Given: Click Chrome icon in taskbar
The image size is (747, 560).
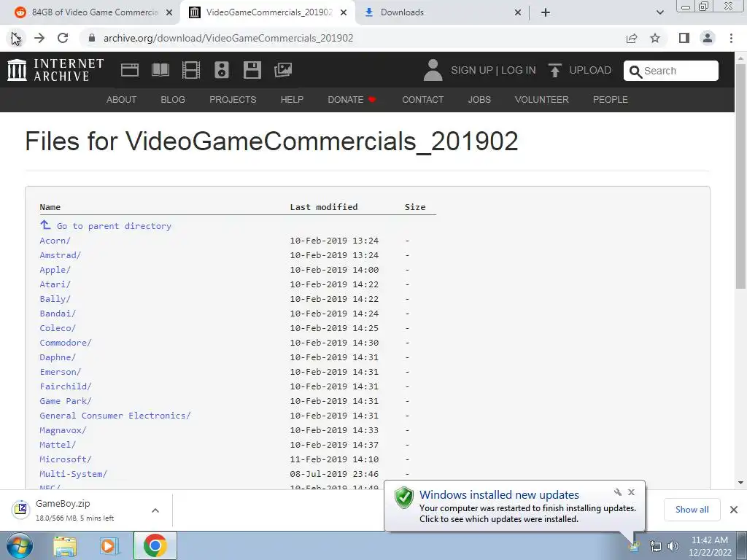Looking at the screenshot, I should click(155, 545).
